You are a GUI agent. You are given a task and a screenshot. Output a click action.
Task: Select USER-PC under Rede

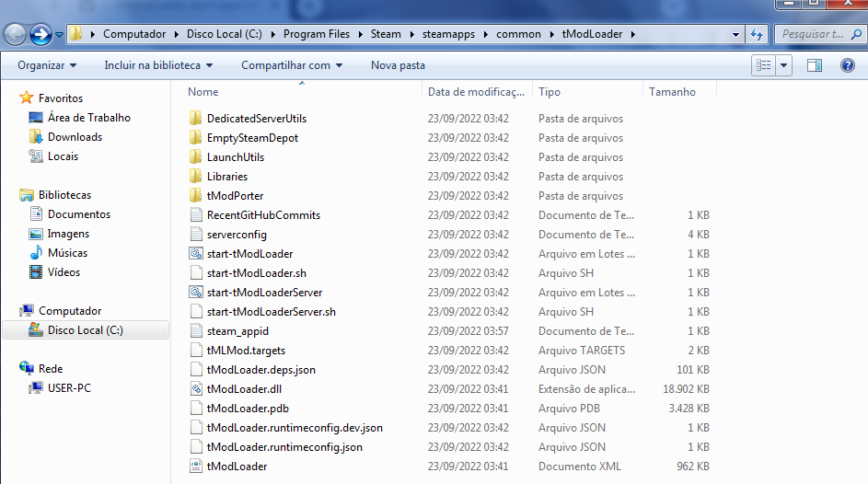click(69, 388)
